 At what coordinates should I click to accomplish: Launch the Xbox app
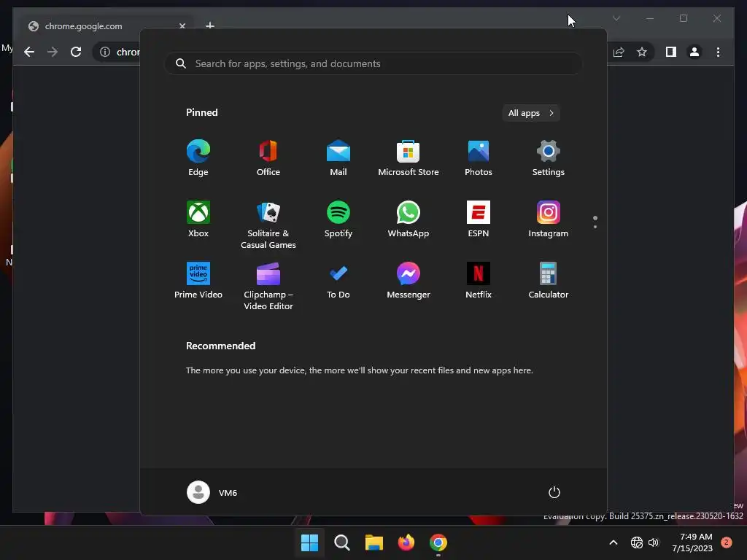(x=198, y=219)
